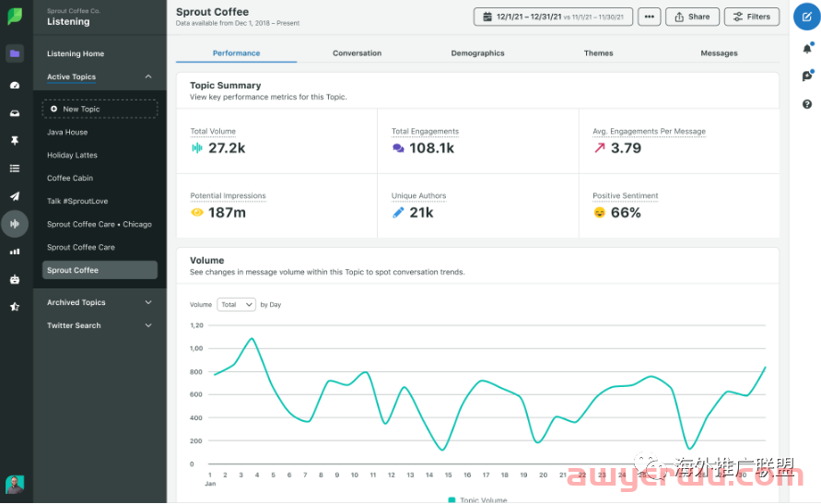Screen dimensions: 821x504
Task: Click the Avg. Engagements Per Message label
Action: [x=650, y=132]
